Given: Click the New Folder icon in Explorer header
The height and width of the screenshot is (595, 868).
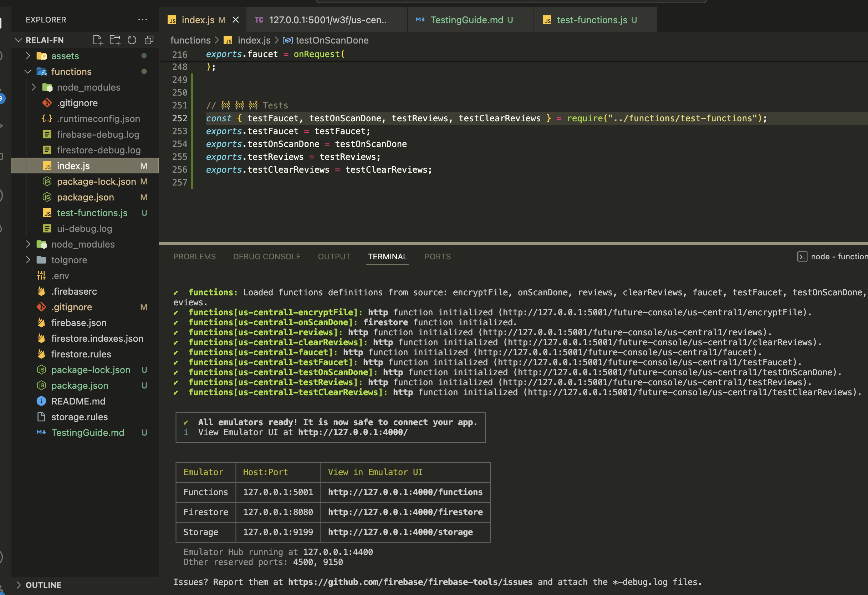Looking at the screenshot, I should point(115,40).
